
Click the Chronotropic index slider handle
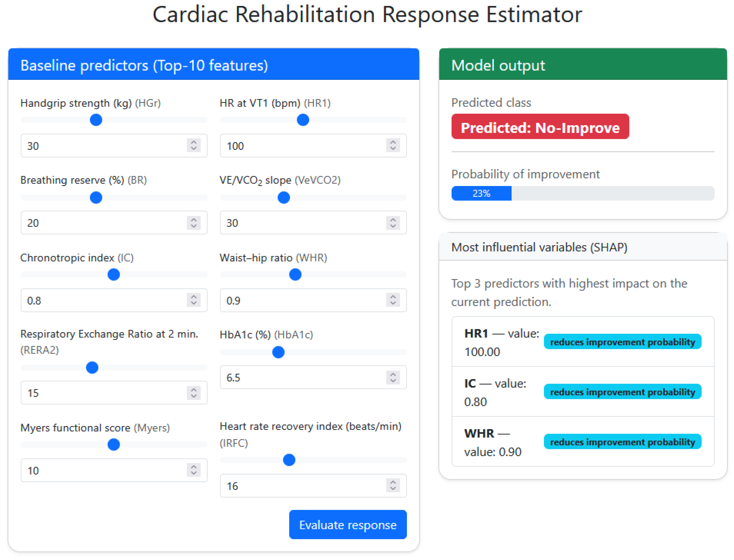click(114, 275)
